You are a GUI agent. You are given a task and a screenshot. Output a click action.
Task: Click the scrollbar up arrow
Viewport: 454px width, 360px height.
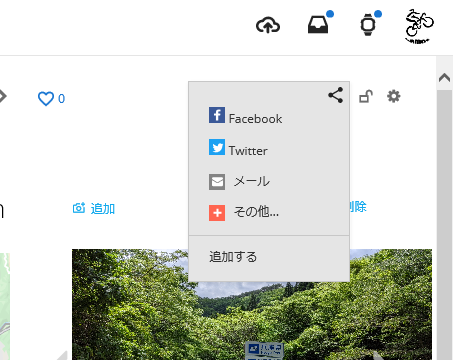coord(444,78)
